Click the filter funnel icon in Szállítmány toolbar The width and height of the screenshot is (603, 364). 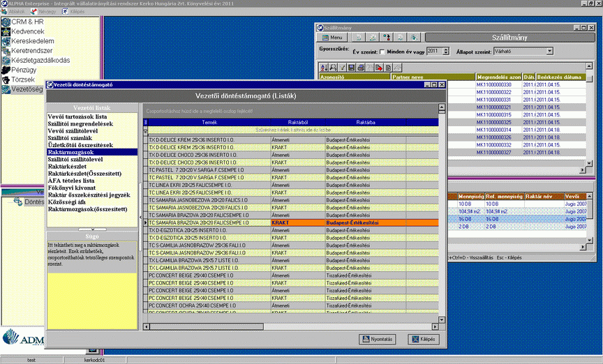click(x=342, y=68)
